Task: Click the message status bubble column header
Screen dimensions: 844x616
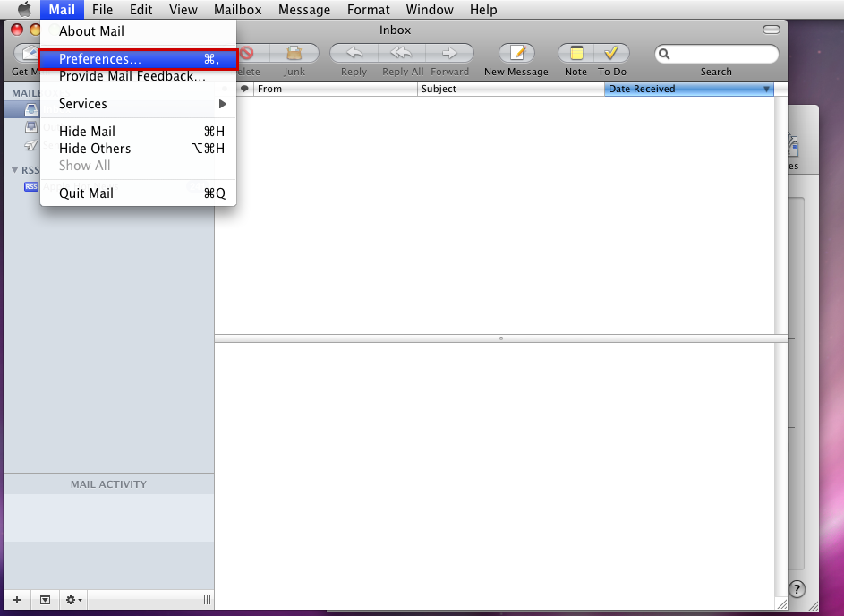Action: [244, 89]
